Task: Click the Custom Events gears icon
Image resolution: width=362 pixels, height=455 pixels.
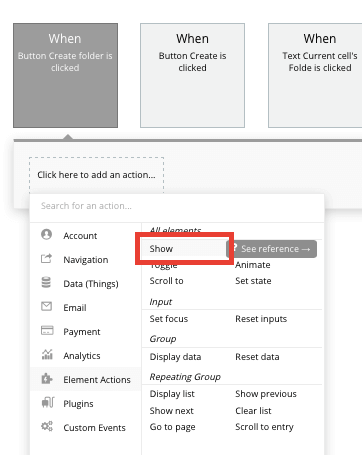Action: (47, 426)
